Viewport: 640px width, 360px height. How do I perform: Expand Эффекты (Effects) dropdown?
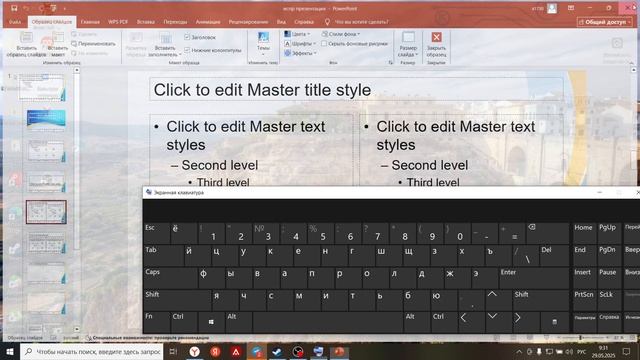[x=300, y=53]
